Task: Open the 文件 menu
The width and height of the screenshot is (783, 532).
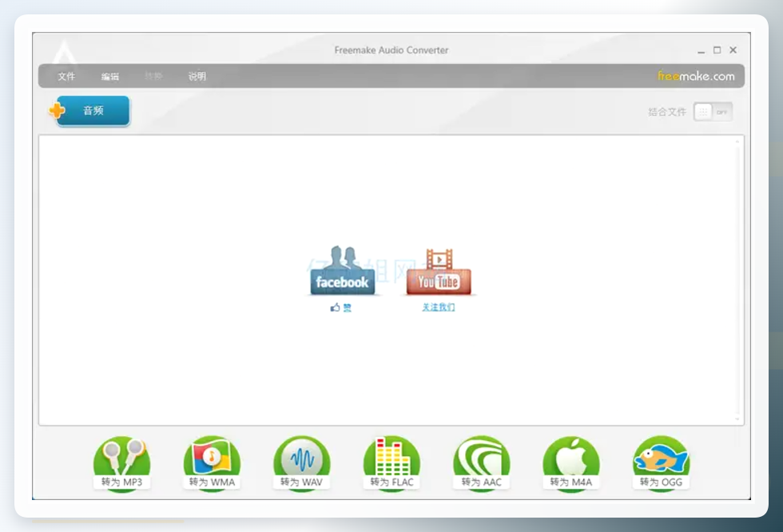Action: [x=66, y=77]
